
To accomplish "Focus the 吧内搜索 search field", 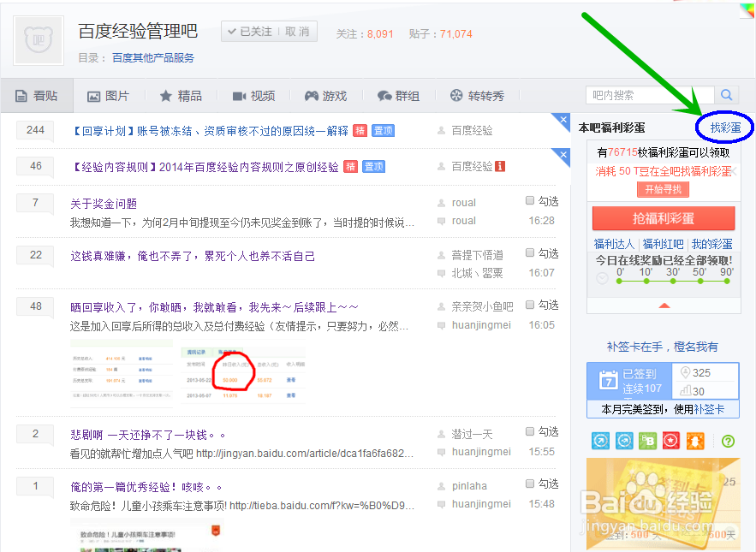I will 650,95.
